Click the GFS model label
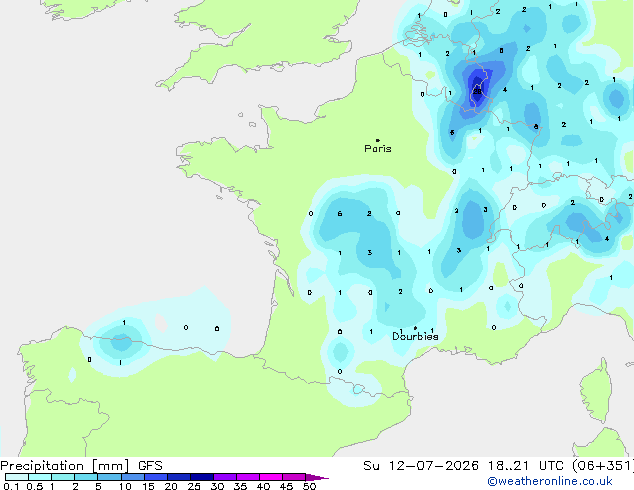Image resolution: width=634 pixels, height=490 pixels. 150,466
